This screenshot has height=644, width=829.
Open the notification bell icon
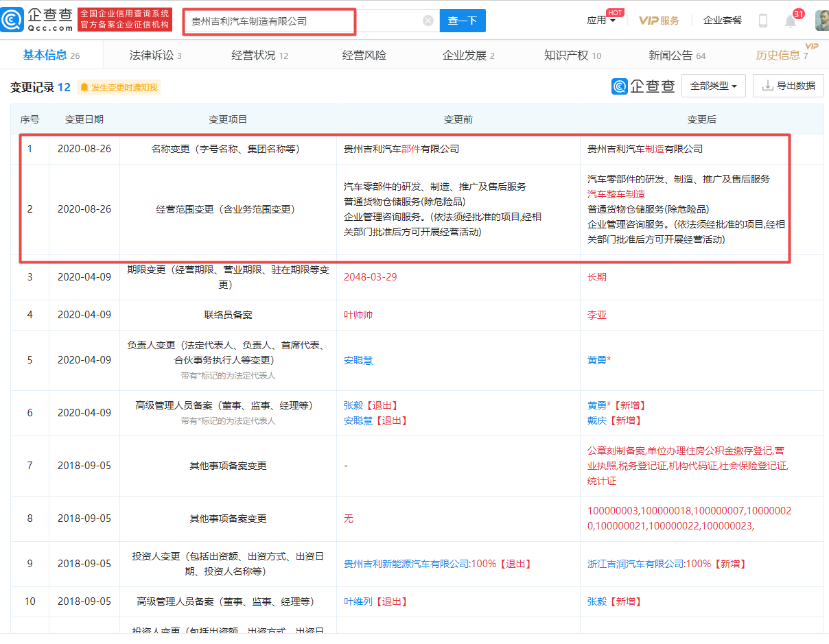[791, 21]
